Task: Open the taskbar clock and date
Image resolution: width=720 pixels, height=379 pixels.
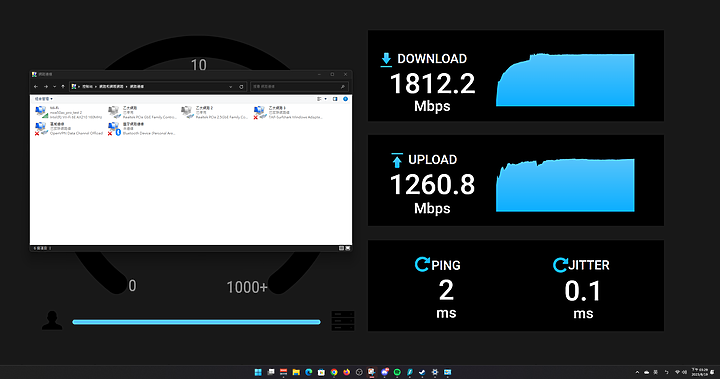Action: pos(700,372)
